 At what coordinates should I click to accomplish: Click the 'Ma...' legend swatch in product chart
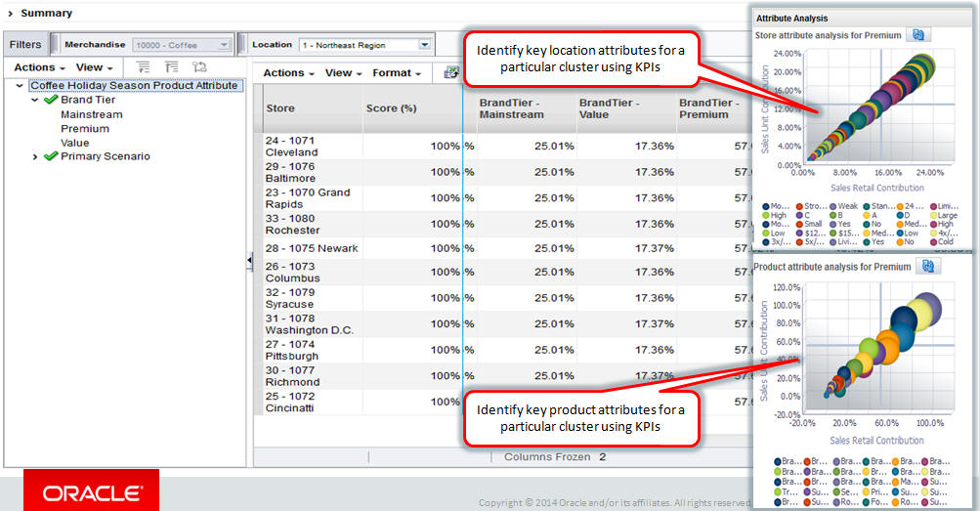(x=896, y=482)
